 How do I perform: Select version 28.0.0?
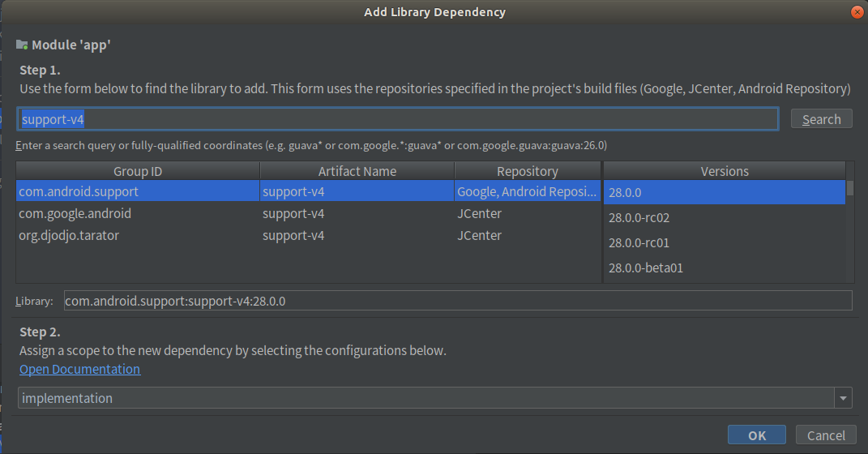[725, 192]
